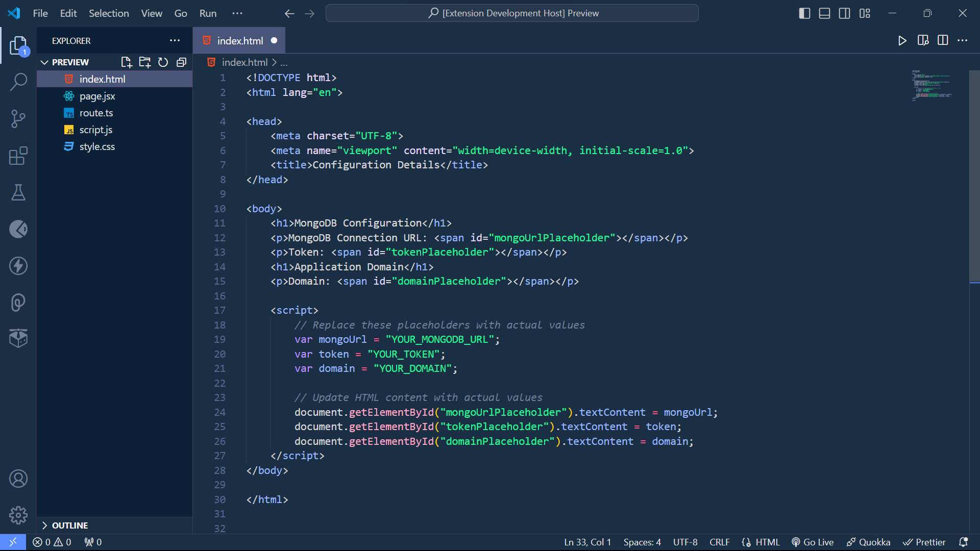Open preview to the side icon
The height and width of the screenshot is (551, 980).
923,41
